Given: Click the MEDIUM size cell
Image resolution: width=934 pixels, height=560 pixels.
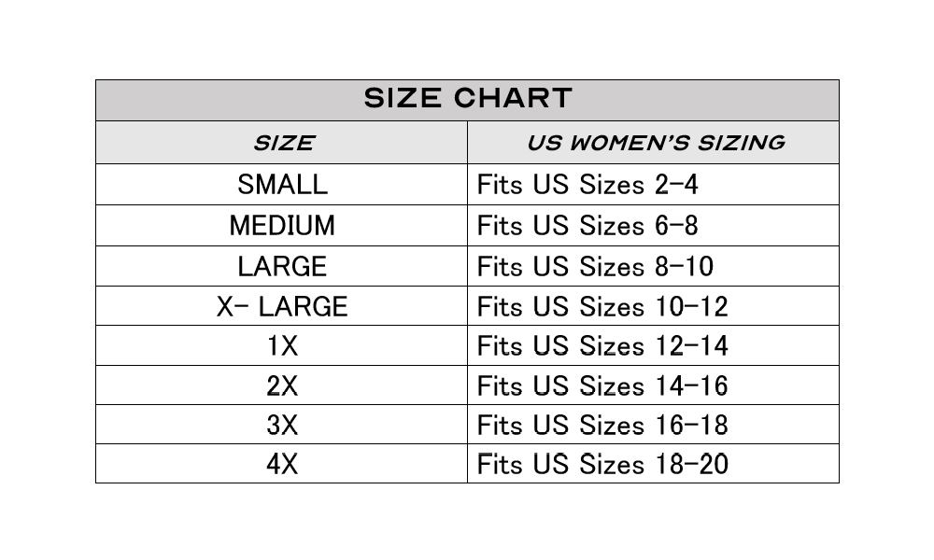Looking at the screenshot, I should (x=282, y=226).
